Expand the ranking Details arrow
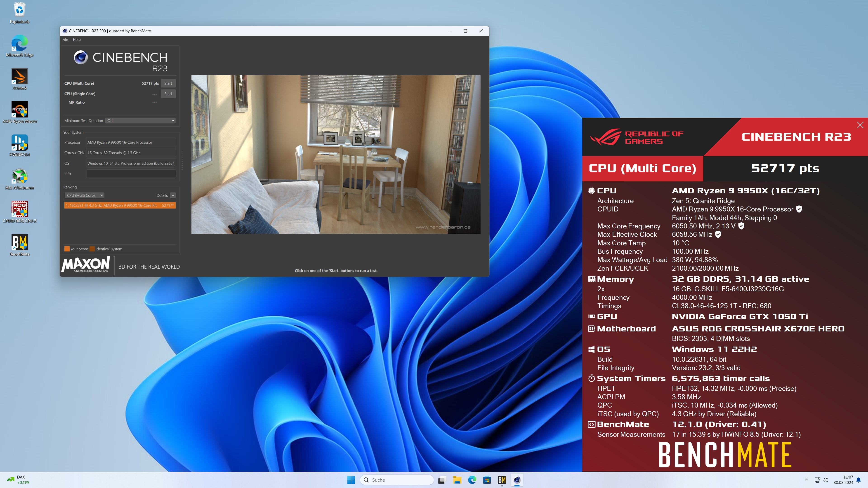Image resolution: width=868 pixels, height=488 pixels. pos(173,195)
